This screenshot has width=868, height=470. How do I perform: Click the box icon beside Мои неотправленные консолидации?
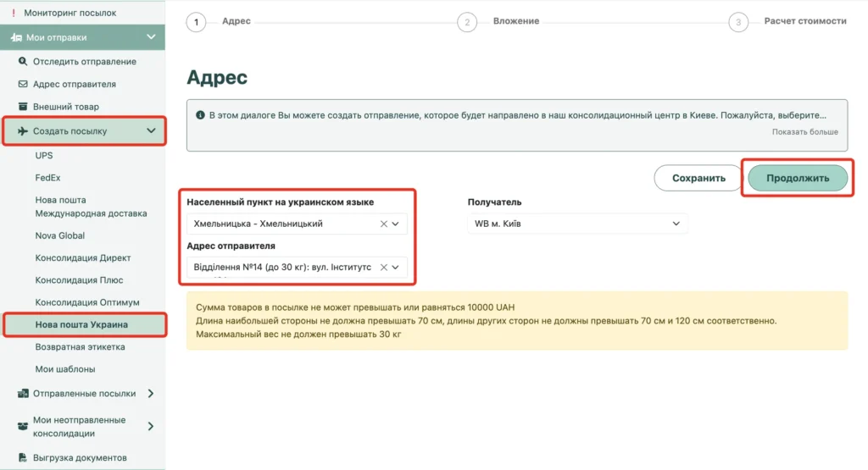[23, 426]
